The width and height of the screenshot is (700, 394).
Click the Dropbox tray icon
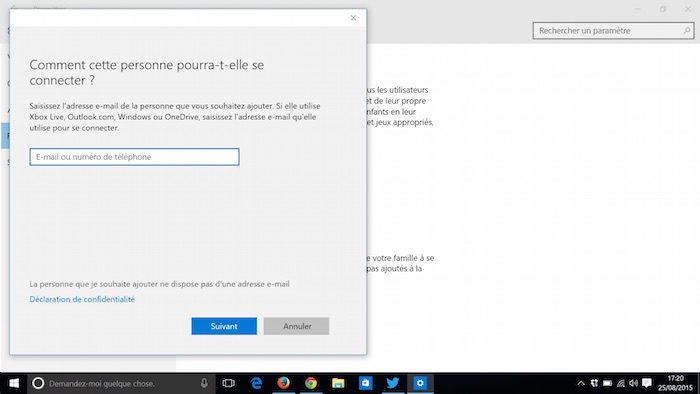tap(594, 383)
